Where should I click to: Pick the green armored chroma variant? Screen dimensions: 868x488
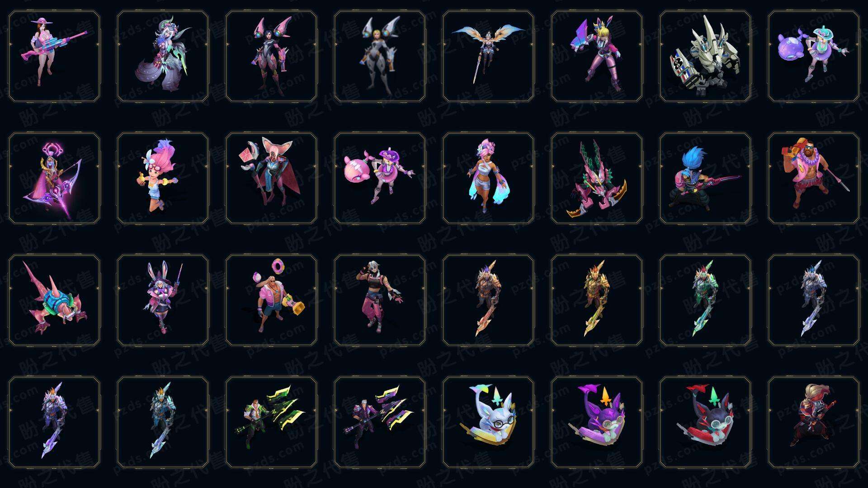click(x=705, y=300)
